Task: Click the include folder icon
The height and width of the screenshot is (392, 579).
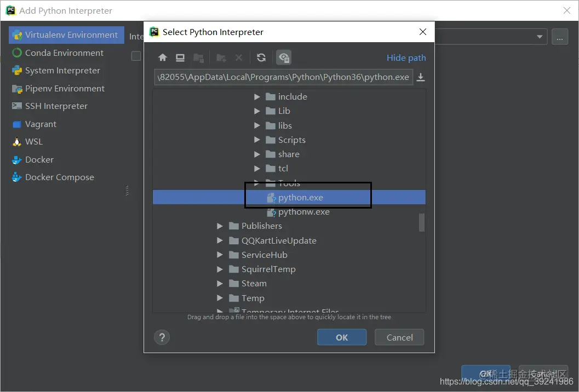Action: (x=271, y=97)
